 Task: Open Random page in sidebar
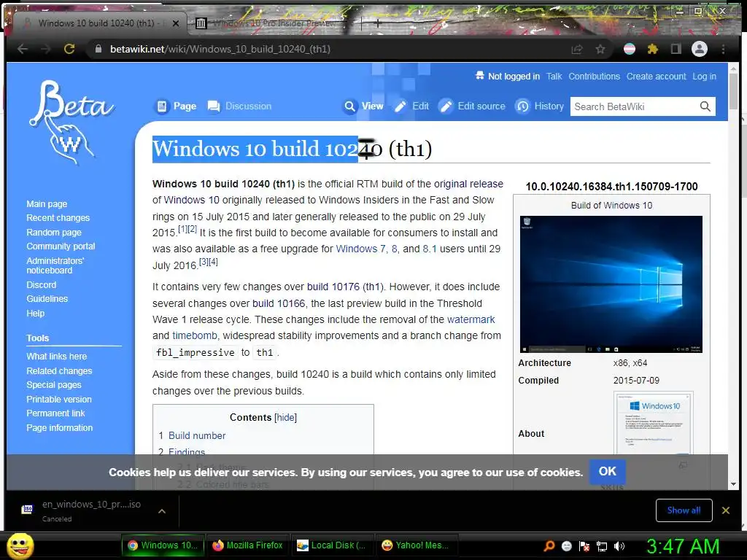point(54,233)
